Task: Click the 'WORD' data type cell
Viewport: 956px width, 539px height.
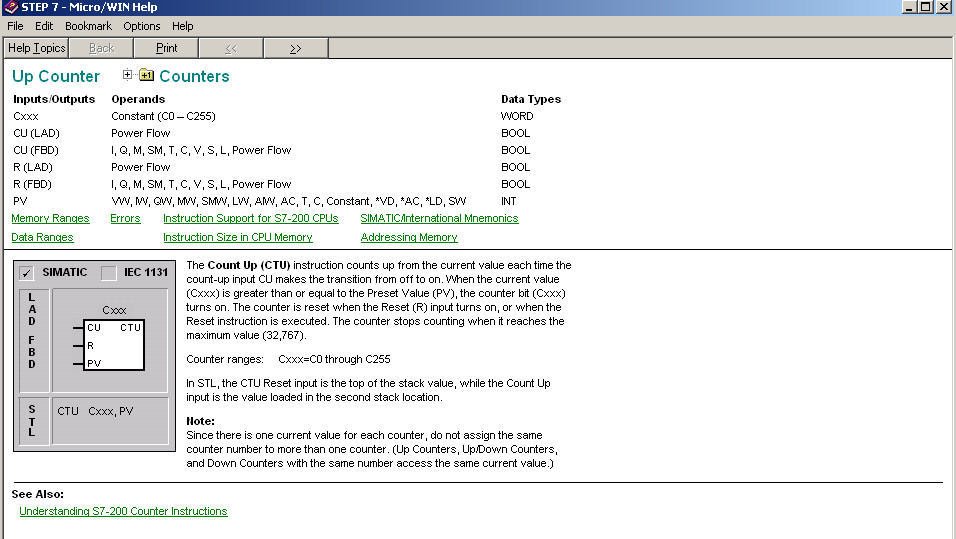Action: (517, 116)
